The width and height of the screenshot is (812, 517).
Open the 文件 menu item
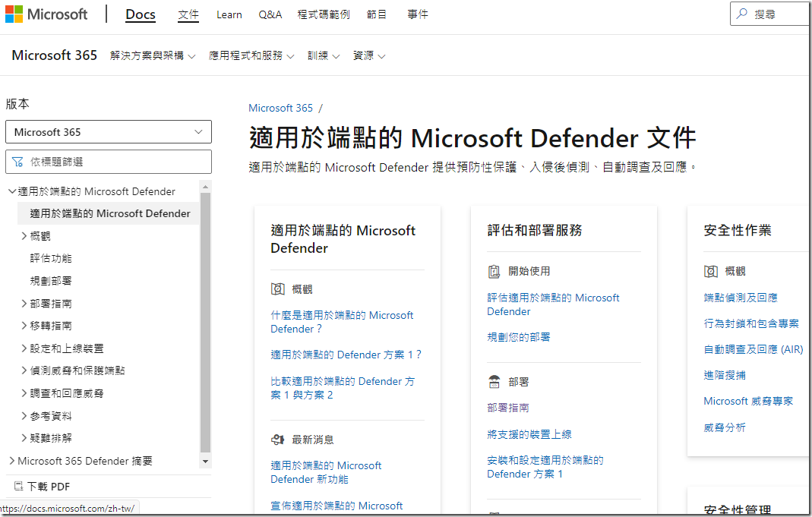tap(188, 14)
